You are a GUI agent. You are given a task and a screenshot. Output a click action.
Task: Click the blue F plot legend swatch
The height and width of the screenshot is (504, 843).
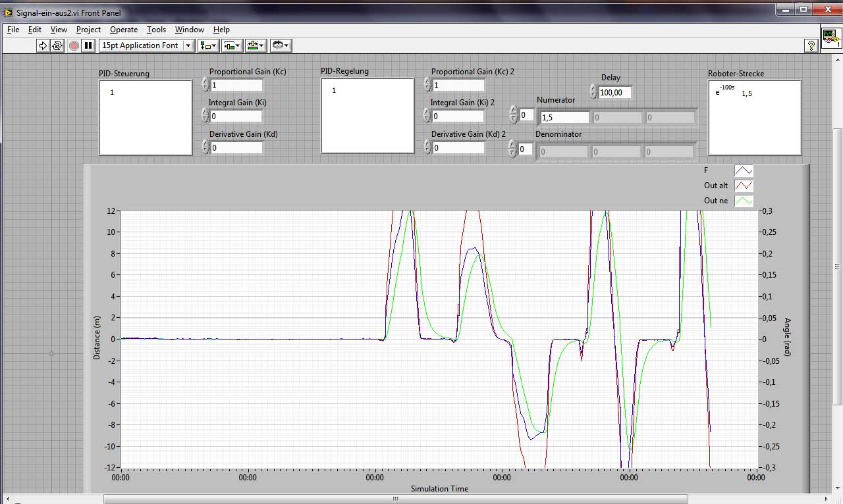[x=744, y=170]
